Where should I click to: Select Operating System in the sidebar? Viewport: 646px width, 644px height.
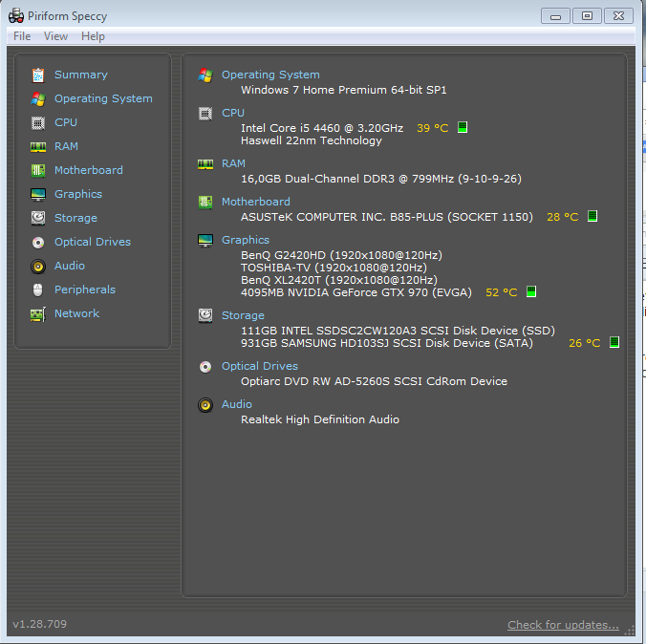coord(103,98)
